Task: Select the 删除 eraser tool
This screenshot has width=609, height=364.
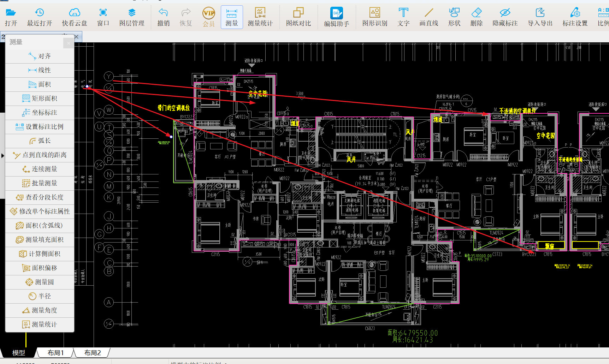Action: coord(477,17)
